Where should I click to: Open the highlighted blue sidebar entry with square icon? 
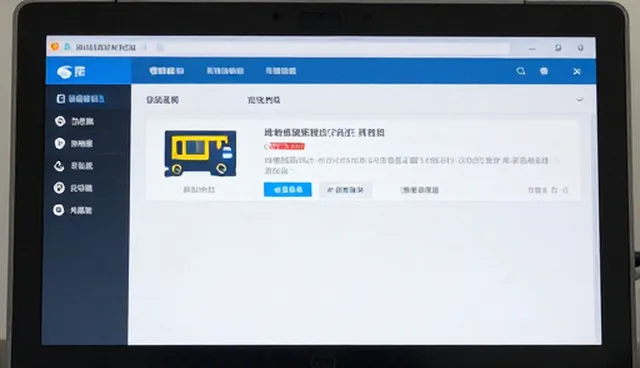coord(80,99)
